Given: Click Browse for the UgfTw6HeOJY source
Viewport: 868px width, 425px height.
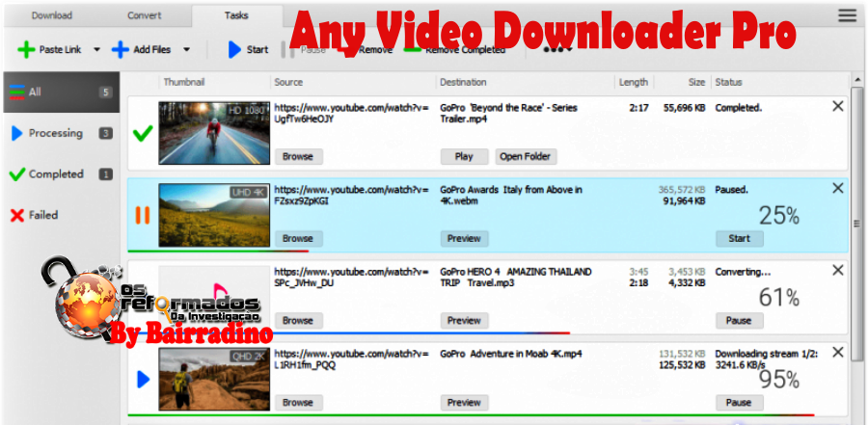Looking at the screenshot, I should coord(298,157).
